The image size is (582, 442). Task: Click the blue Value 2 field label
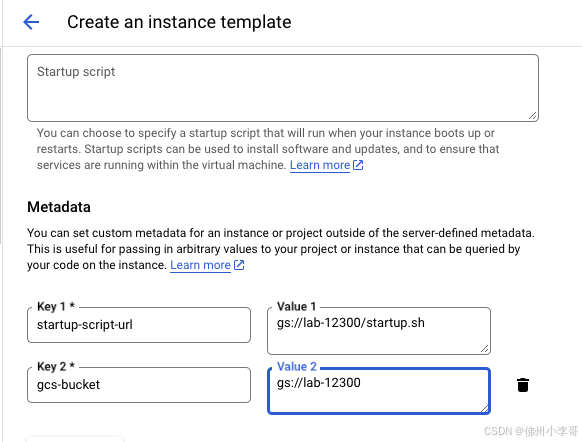(x=297, y=366)
